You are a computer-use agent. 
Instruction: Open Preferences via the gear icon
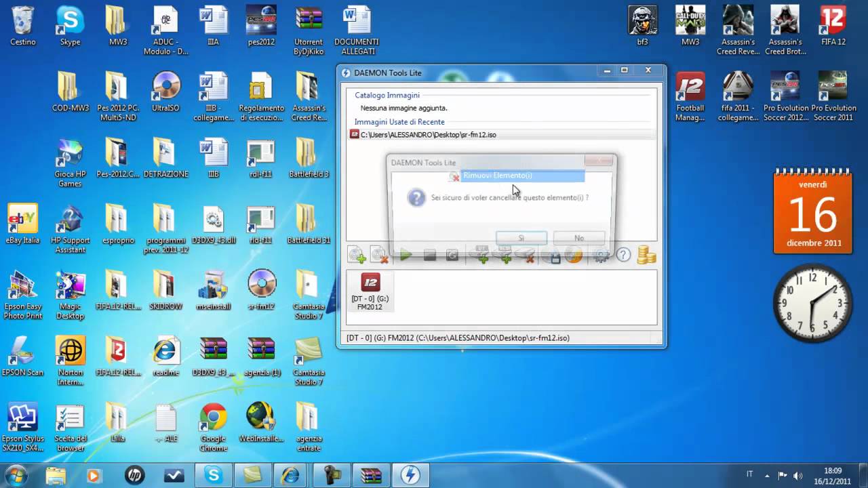click(601, 255)
